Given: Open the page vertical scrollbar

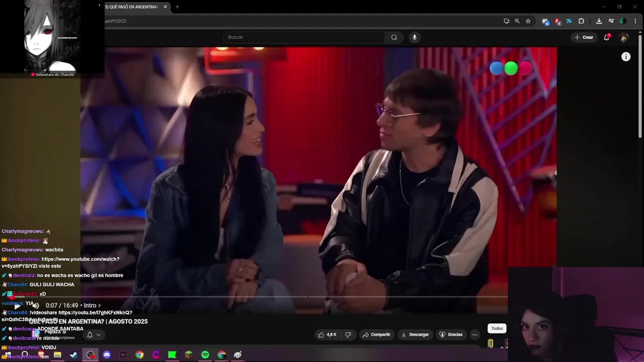Looking at the screenshot, I should point(640,85).
